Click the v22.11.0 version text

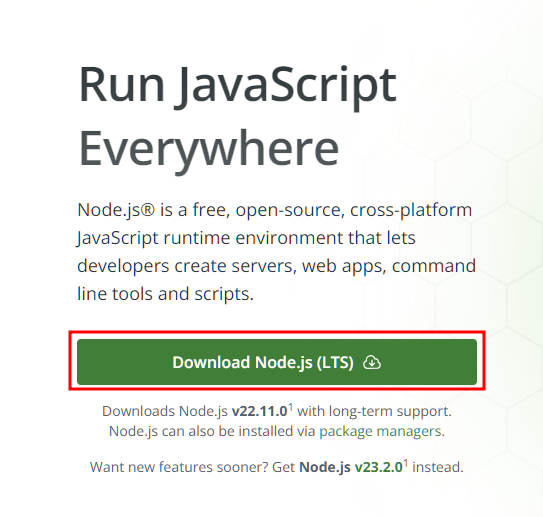point(259,411)
